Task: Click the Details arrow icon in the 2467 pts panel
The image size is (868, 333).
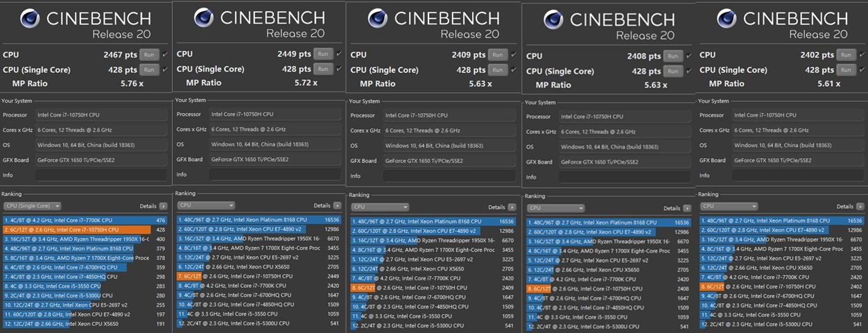Action: click(x=164, y=206)
